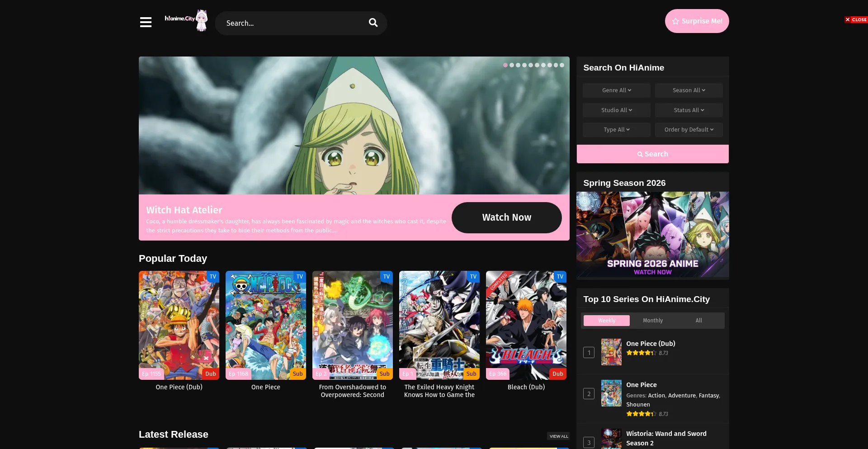Click the One Piece title under its poster
Image resolution: width=868 pixels, height=449 pixels.
(266, 387)
